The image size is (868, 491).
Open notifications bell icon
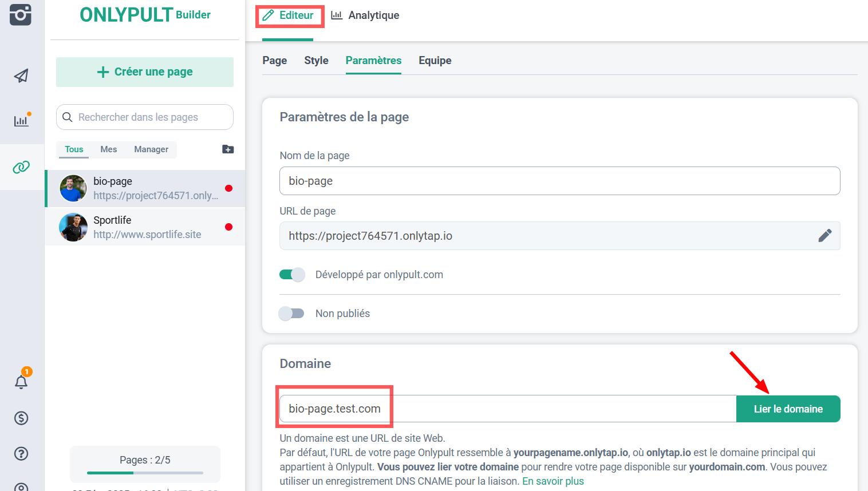21,382
